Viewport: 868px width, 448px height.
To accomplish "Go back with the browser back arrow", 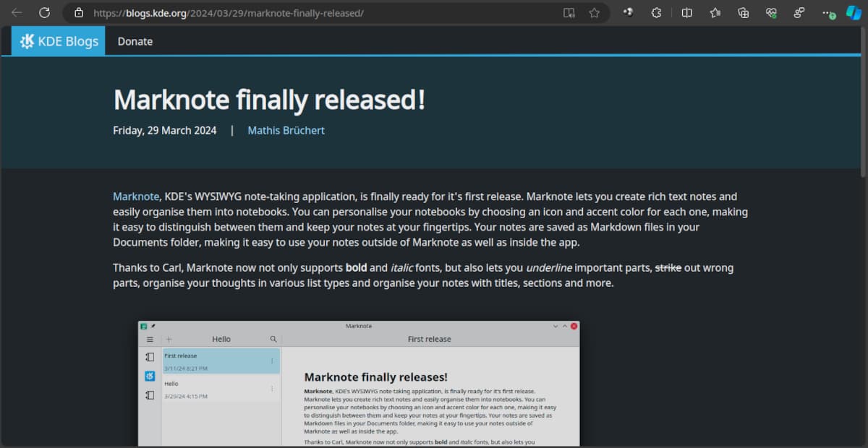I will tap(16, 12).
